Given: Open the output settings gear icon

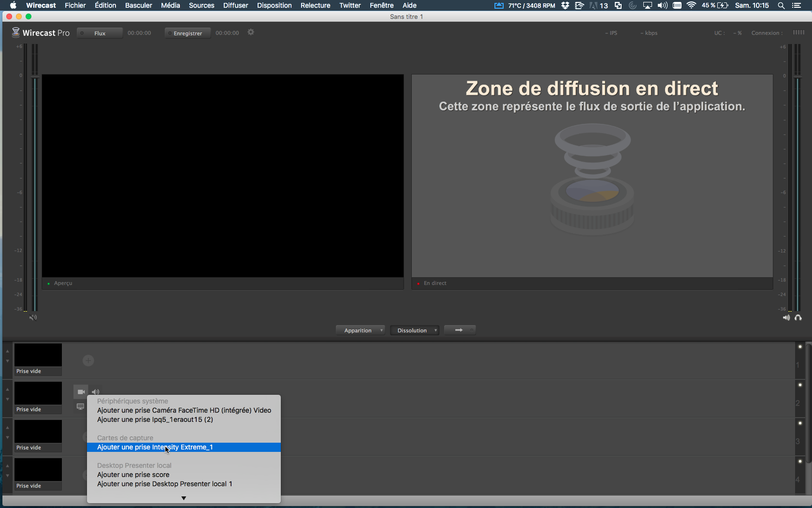Looking at the screenshot, I should click(x=251, y=32).
